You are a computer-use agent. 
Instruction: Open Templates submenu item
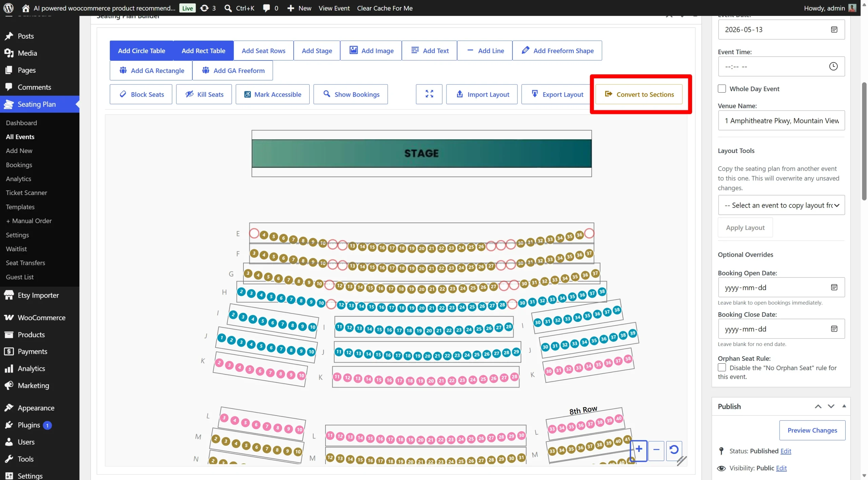coord(20,207)
